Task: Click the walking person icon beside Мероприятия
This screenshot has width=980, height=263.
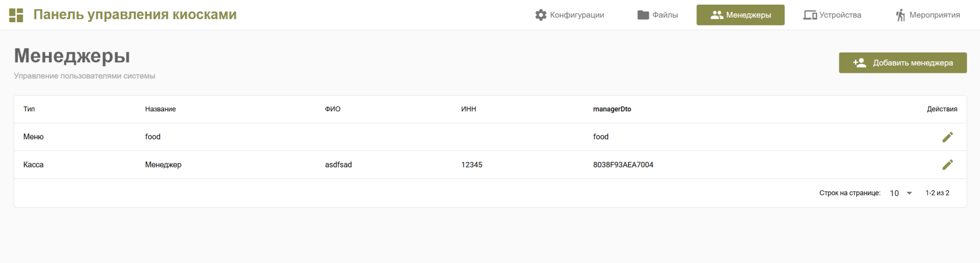Action: [x=901, y=15]
